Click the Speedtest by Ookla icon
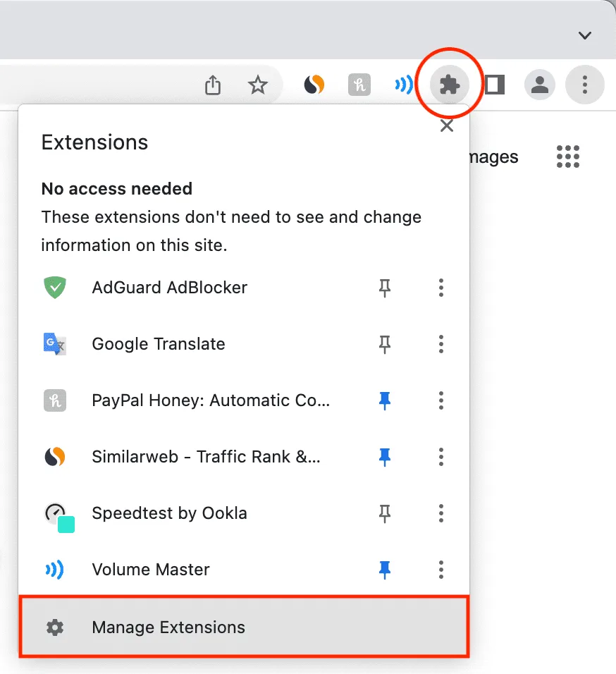616x674 pixels. (59, 517)
